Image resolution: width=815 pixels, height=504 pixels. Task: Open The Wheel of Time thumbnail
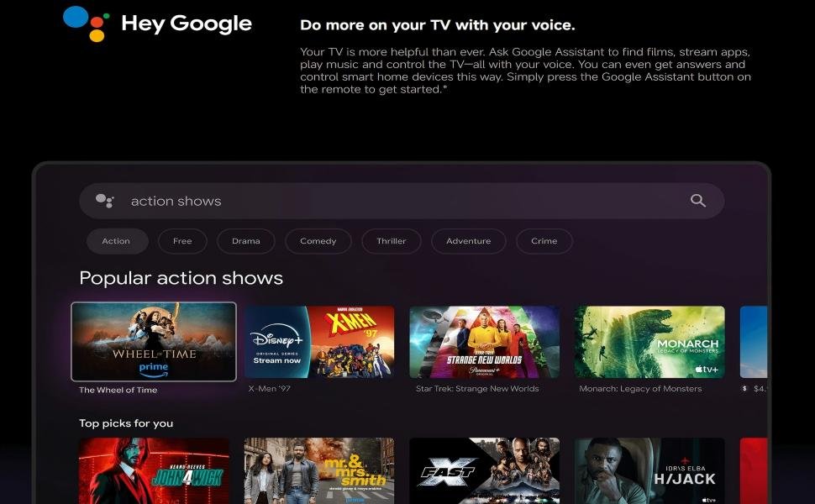154,342
